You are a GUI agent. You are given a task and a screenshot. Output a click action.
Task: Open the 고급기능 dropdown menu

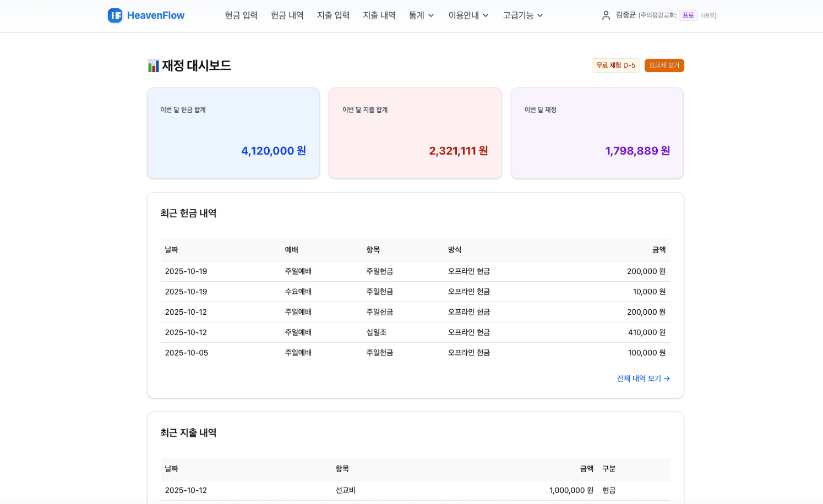522,15
